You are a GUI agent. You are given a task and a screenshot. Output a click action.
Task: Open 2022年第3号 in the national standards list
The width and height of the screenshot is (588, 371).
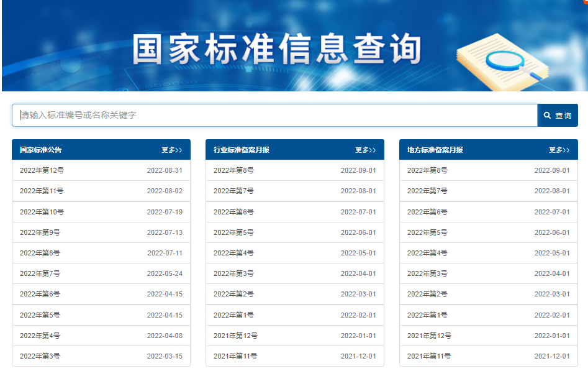(39, 355)
